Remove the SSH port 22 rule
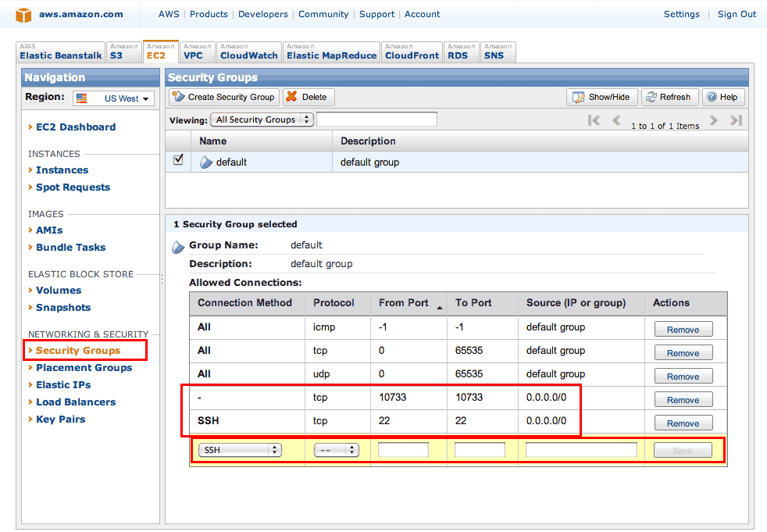 click(x=683, y=423)
